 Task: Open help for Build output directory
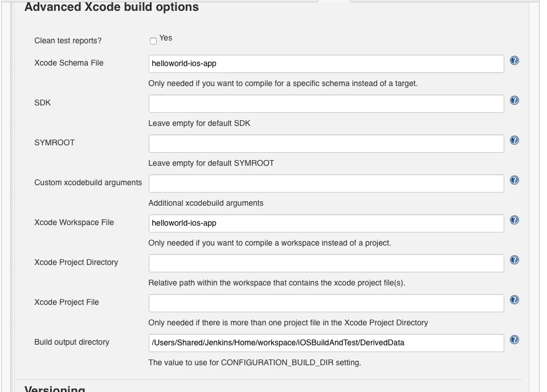click(x=514, y=340)
